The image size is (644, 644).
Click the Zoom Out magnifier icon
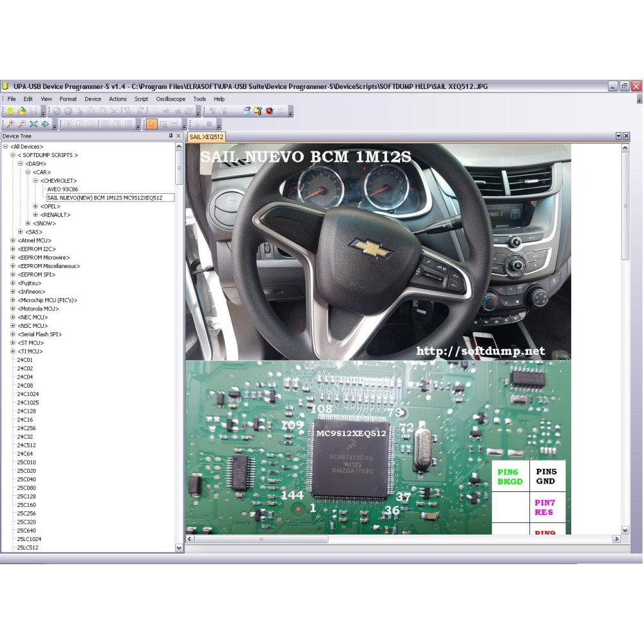pyautogui.click(x=22, y=124)
